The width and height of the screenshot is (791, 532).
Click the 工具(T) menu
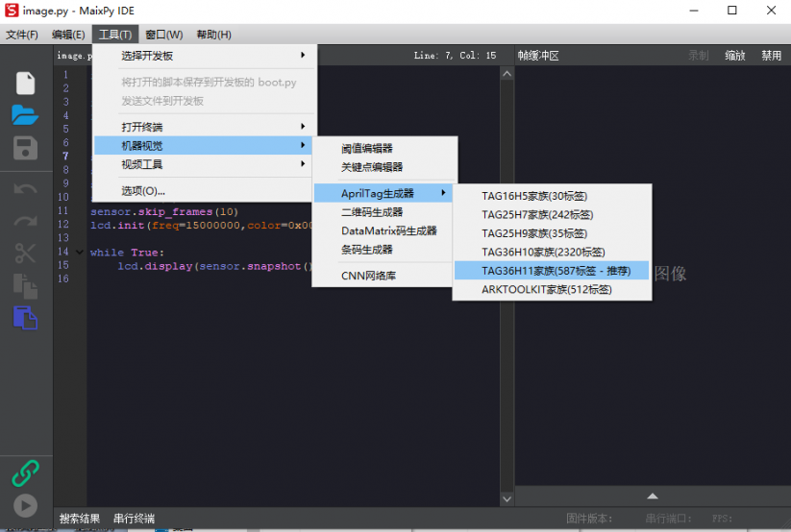[115, 35]
